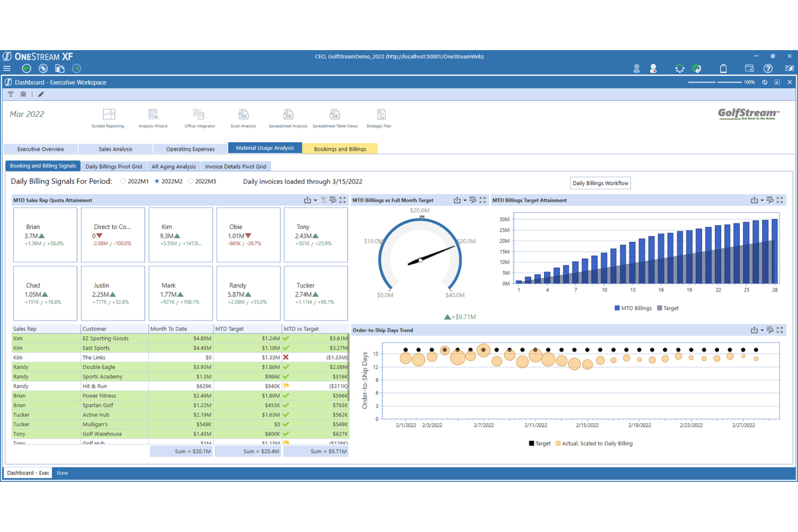Expand export dropdown on Order-to-Ship Days Trend

point(762,330)
